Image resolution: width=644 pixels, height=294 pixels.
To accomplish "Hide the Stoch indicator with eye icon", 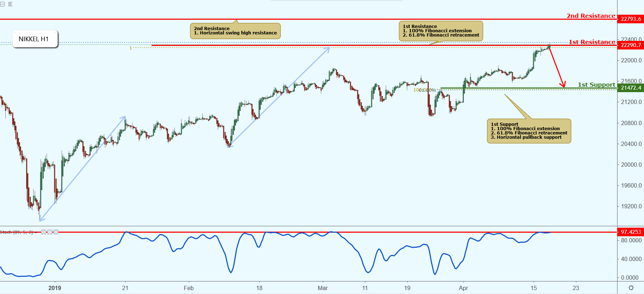I will pos(44,232).
